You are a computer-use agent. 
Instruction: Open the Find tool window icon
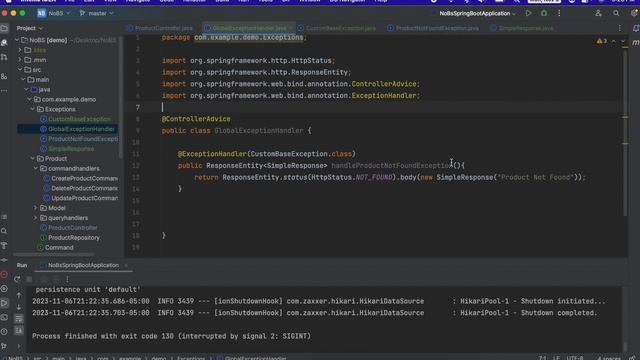(4, 231)
